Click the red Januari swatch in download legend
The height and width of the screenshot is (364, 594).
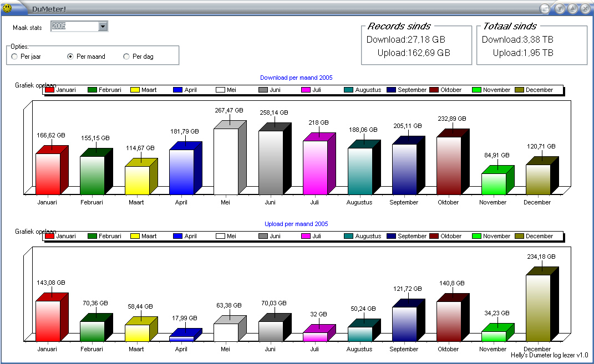pyautogui.click(x=49, y=90)
